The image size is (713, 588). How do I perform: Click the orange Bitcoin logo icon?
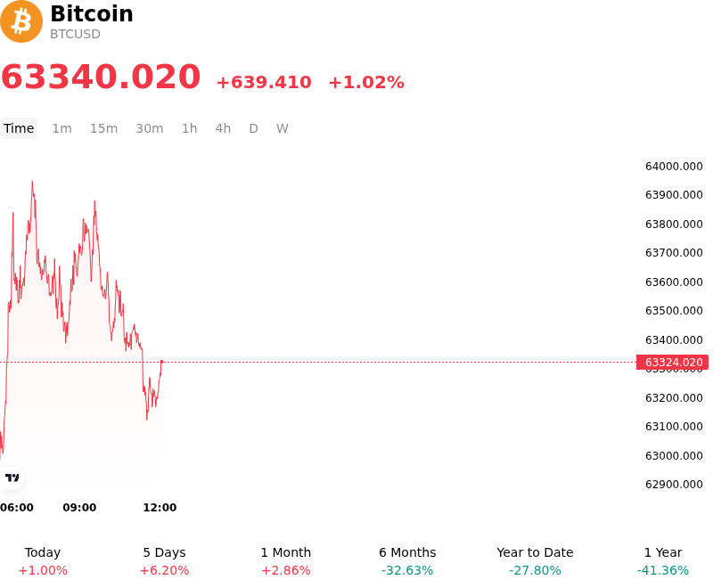[x=21, y=21]
